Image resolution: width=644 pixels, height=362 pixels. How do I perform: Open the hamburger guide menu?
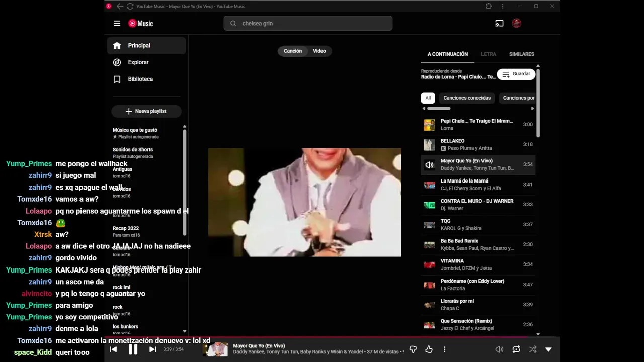(117, 23)
